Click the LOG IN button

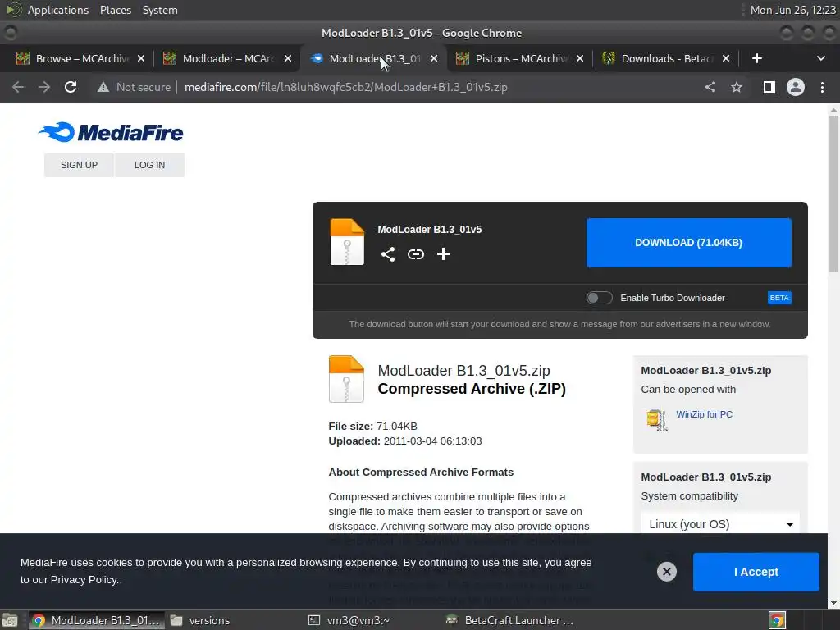149,165
